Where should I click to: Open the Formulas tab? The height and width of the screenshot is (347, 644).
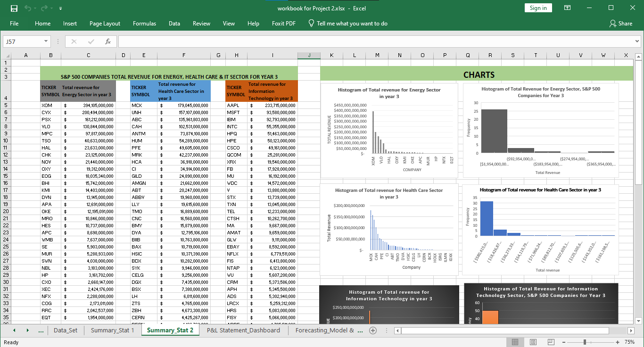(x=144, y=24)
